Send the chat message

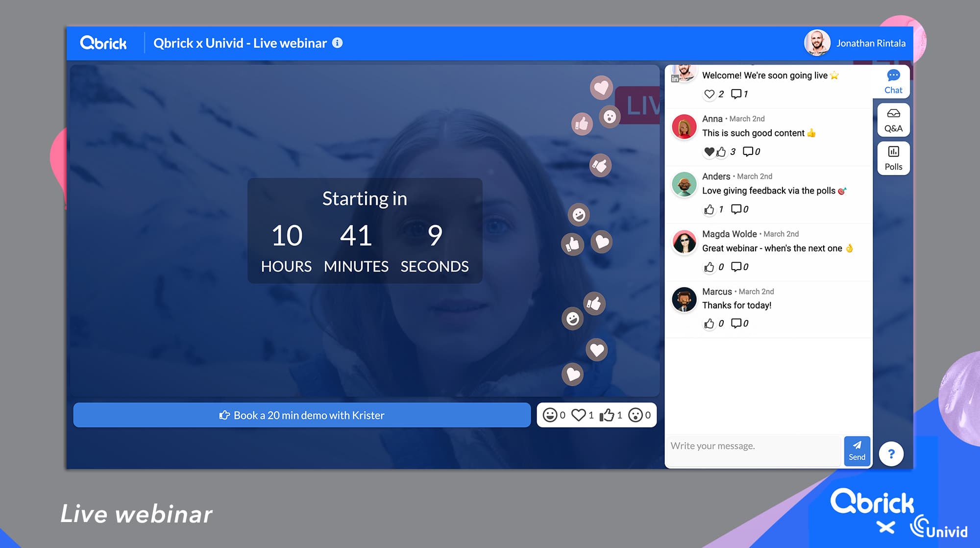coord(857,450)
